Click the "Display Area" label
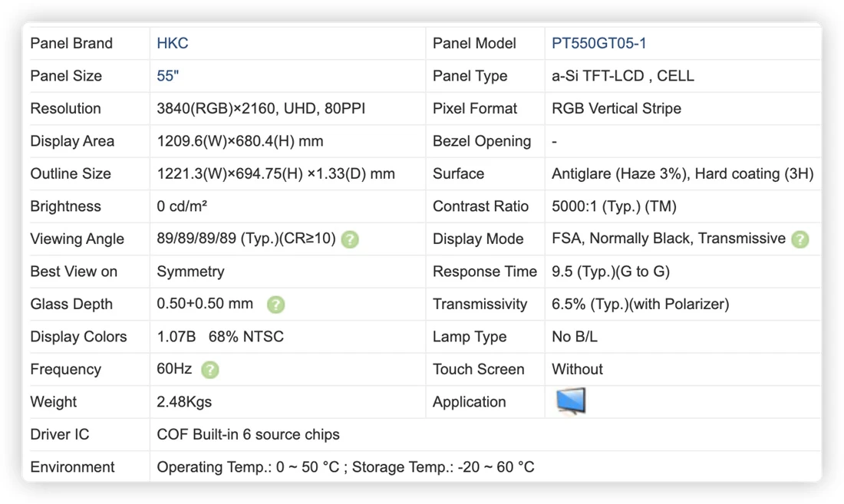Viewport: 844px width, 504px height. 72,141
